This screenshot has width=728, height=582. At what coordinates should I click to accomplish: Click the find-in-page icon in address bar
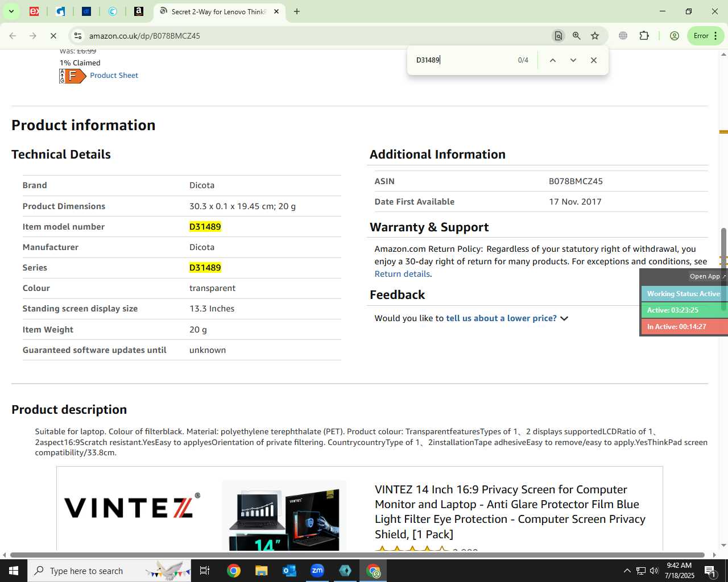point(559,36)
